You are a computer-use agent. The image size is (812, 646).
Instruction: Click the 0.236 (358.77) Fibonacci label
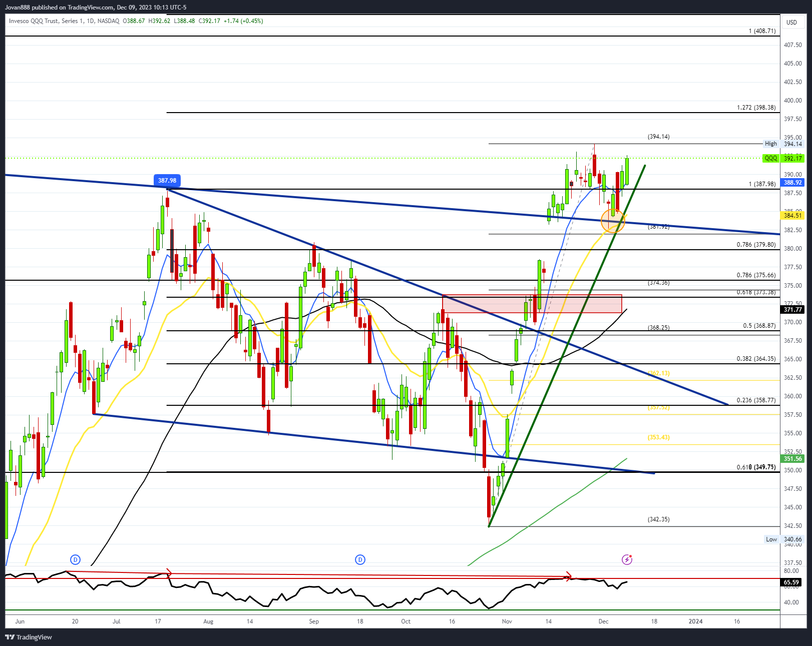click(756, 400)
